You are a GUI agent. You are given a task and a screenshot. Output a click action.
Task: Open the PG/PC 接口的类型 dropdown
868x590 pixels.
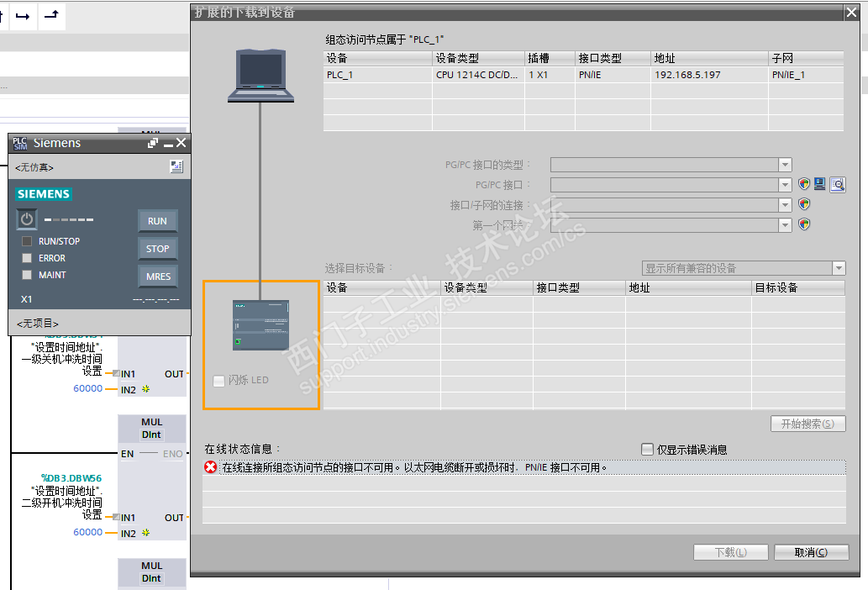point(785,165)
